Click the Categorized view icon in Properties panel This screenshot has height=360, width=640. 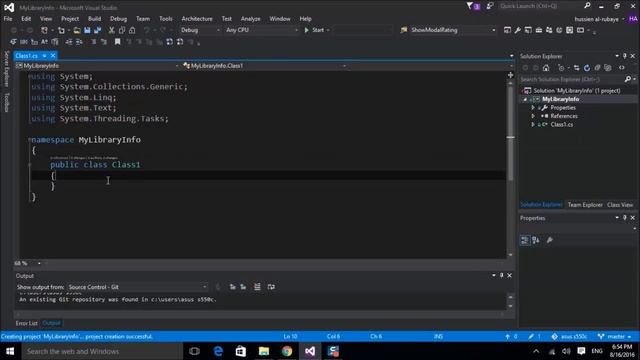coord(525,240)
